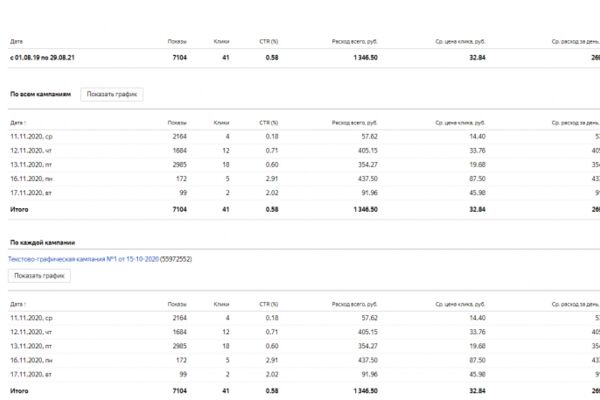Select "17.11.2020, вт" in the all-campaigns table
This screenshot has width=600, height=400.
pos(31,193)
